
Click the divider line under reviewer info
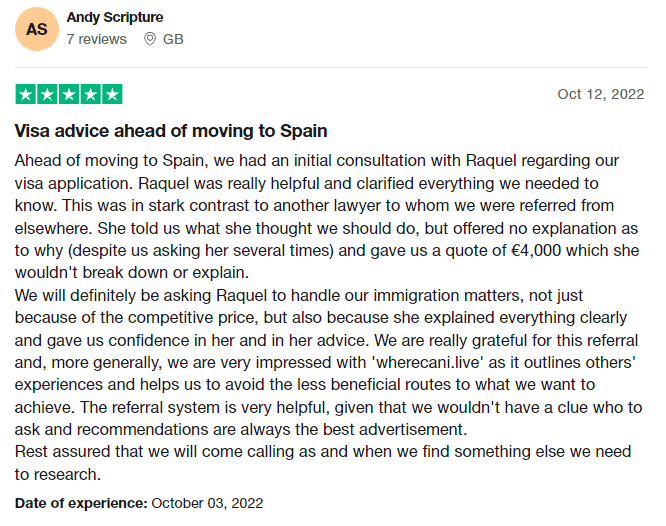point(330,67)
